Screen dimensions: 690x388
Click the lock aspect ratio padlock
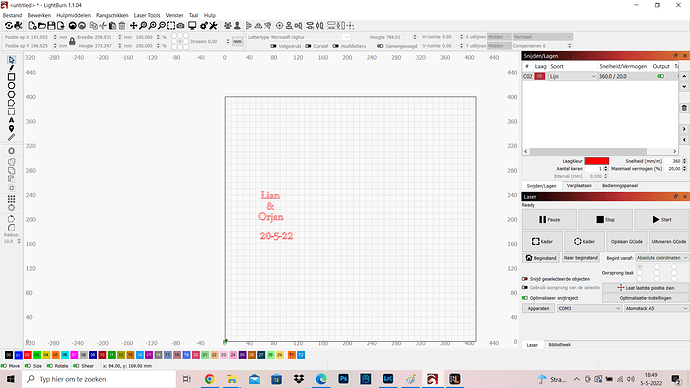point(72,41)
